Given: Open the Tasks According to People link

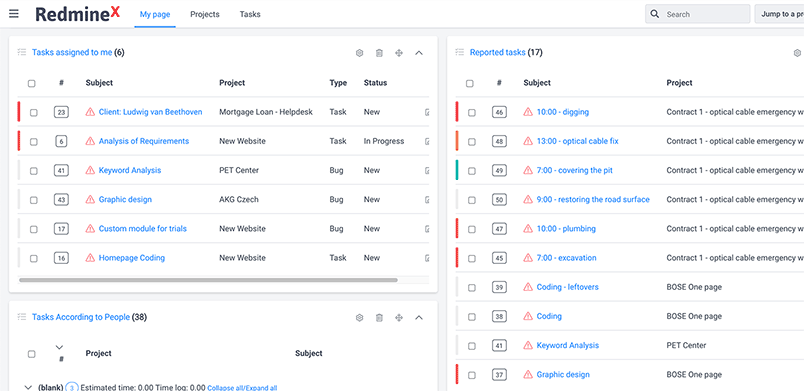Looking at the screenshot, I should (81, 317).
